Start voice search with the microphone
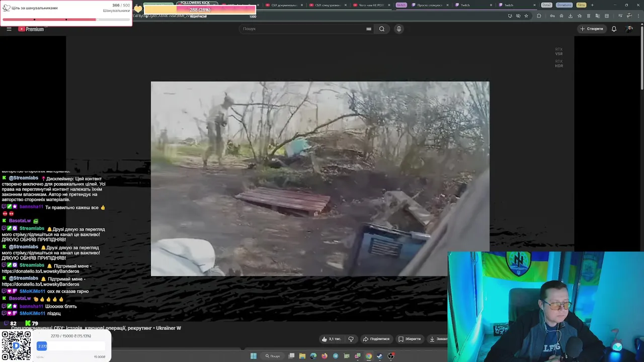The height and width of the screenshot is (362, 644). click(399, 29)
